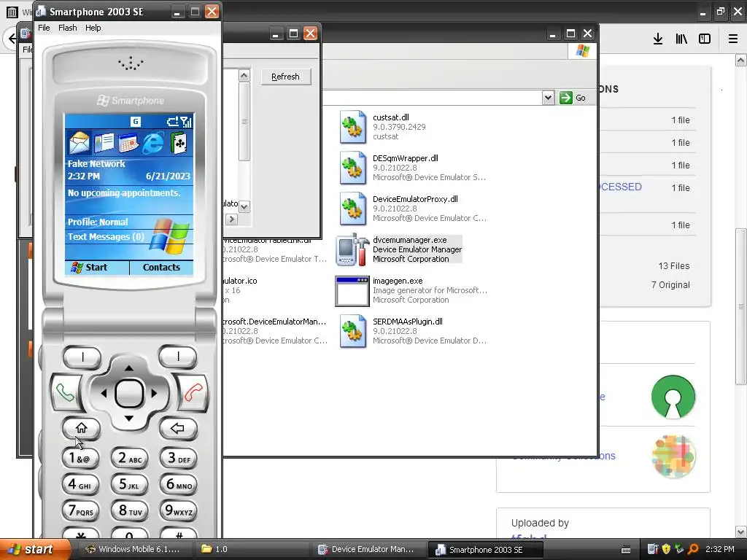The width and height of the screenshot is (747, 560).
Task: Tap the green Call key on emulator
Action: pyautogui.click(x=65, y=393)
